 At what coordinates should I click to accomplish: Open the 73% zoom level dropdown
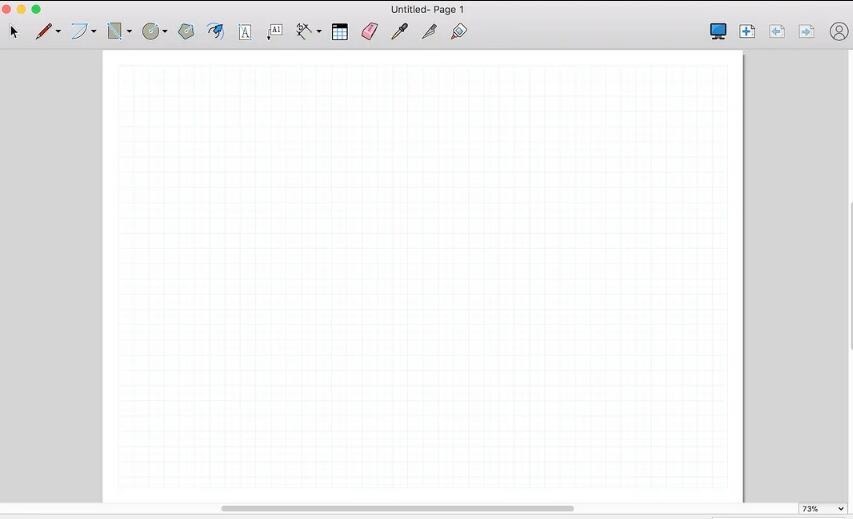click(x=822, y=509)
